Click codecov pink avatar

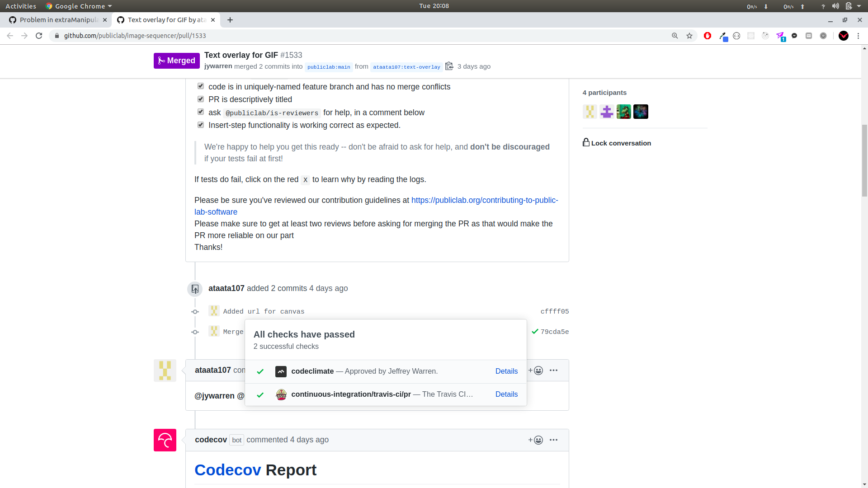(x=165, y=440)
